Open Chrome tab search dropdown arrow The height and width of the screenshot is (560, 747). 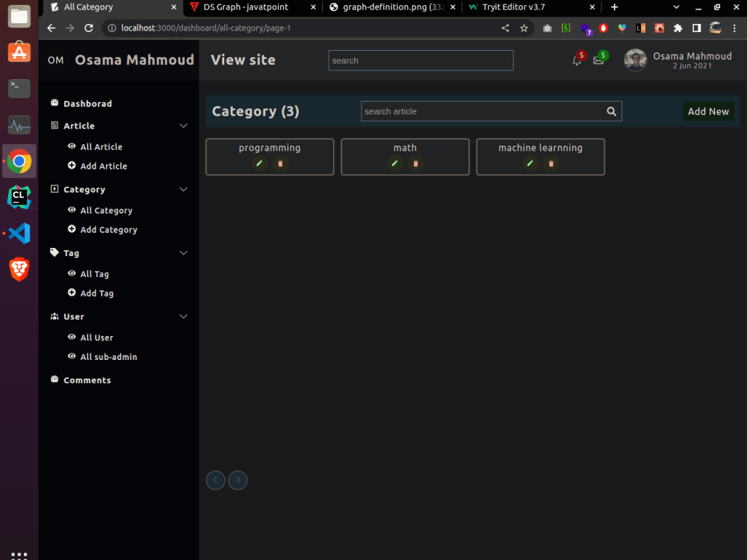(x=676, y=7)
